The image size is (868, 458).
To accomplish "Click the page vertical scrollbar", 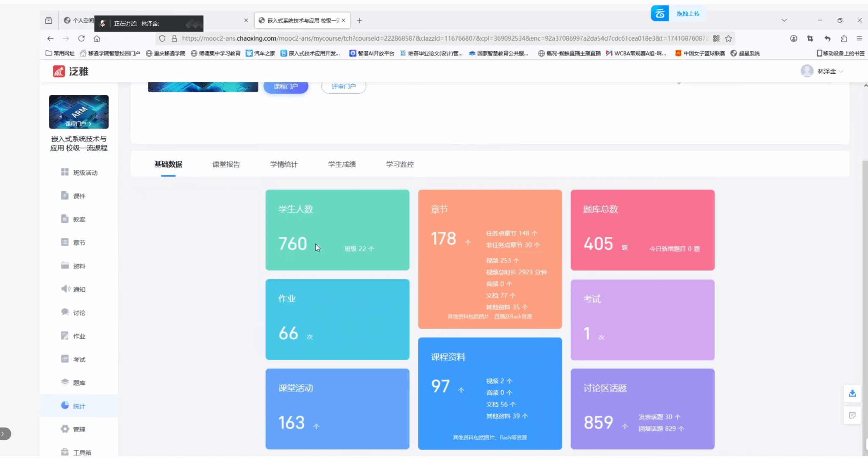I will [x=865, y=297].
